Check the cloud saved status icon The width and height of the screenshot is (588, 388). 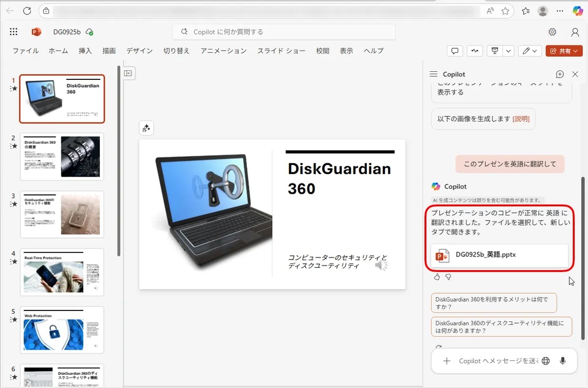pyautogui.click(x=89, y=32)
